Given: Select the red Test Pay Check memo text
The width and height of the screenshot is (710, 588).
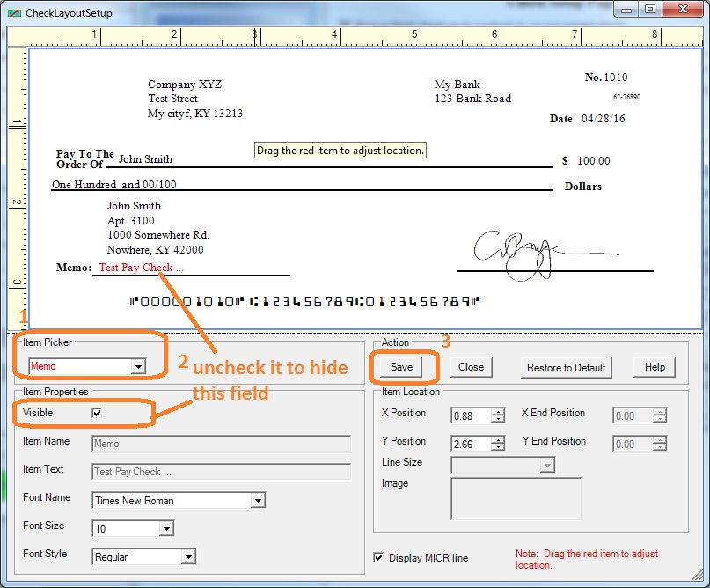Looking at the screenshot, I should [x=141, y=268].
